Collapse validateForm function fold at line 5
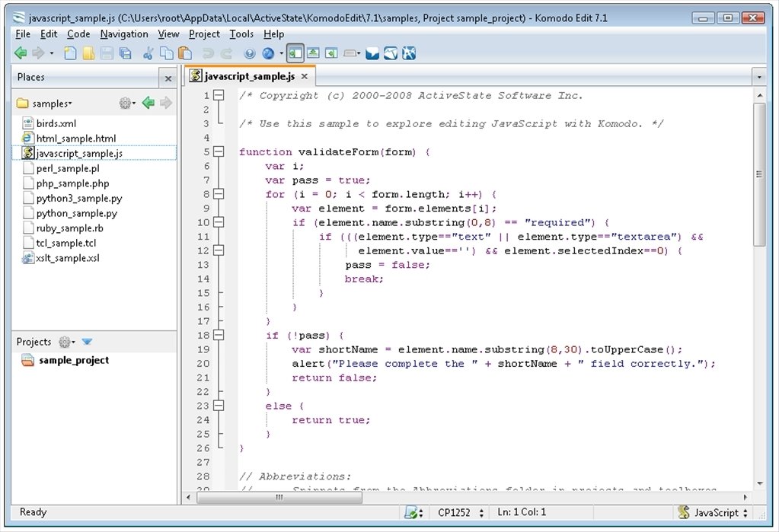Image resolution: width=779 pixels, height=532 pixels. (219, 151)
